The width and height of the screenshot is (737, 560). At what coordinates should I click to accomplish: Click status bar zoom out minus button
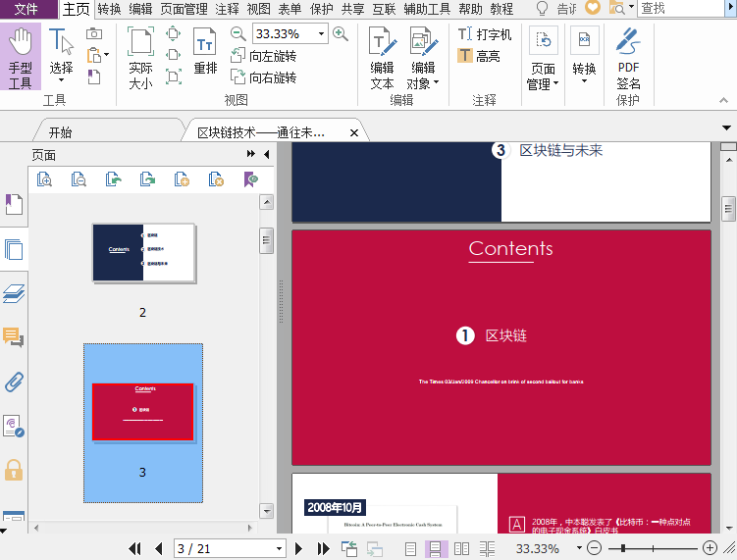click(x=594, y=548)
